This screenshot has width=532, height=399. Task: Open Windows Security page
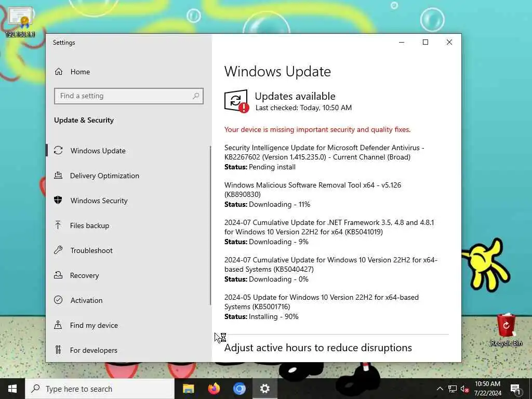pos(128,200)
